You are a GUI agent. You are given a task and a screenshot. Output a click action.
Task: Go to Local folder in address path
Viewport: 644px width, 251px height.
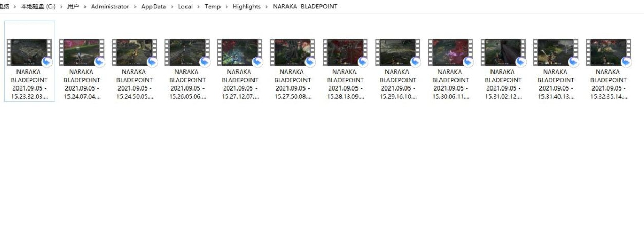point(185,6)
